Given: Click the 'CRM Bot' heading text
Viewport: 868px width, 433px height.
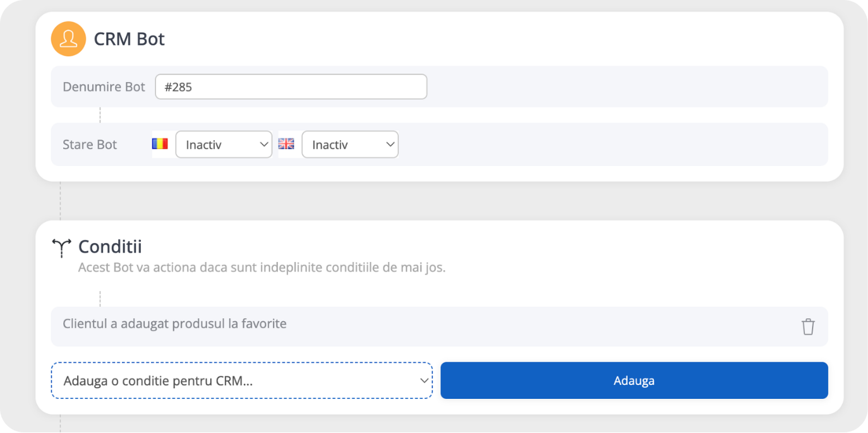Looking at the screenshot, I should [x=130, y=39].
